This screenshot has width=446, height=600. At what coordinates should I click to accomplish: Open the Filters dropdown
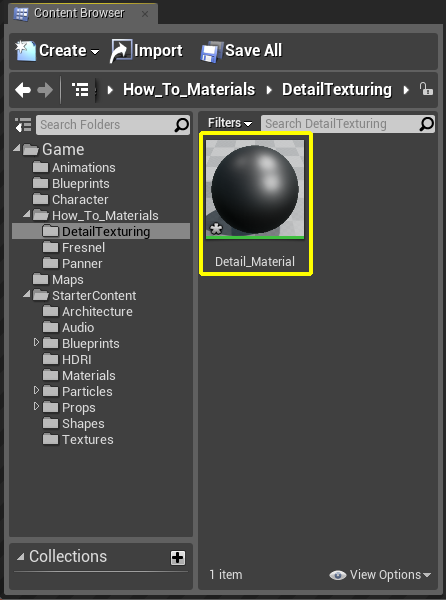click(x=230, y=123)
